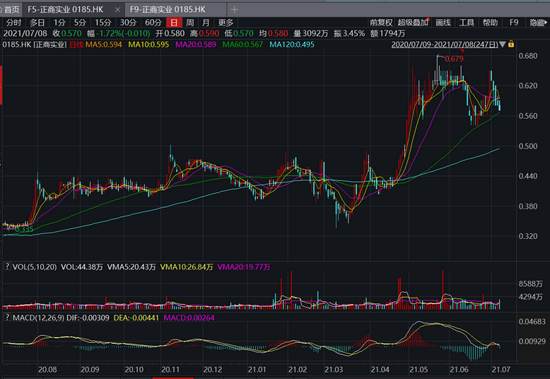This screenshot has width=550, height=379.
Task: Click the 0.04683 MACD axis label
Action: [x=532, y=321]
